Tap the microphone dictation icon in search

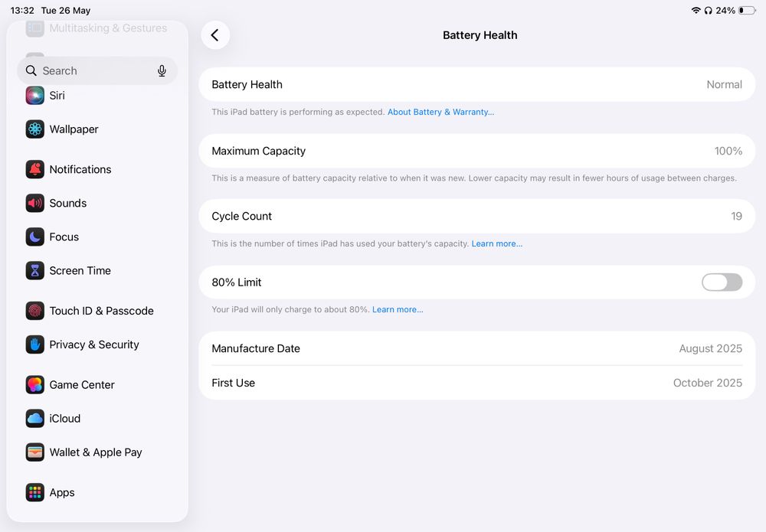point(162,70)
